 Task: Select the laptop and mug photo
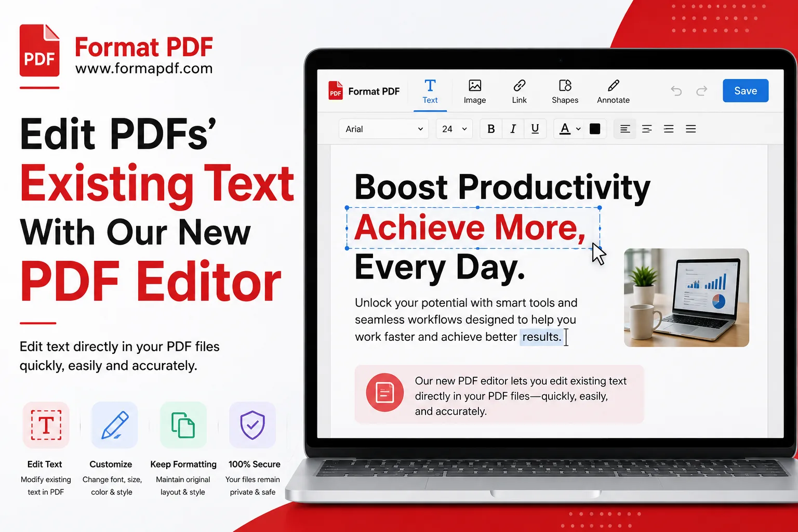tap(686, 298)
